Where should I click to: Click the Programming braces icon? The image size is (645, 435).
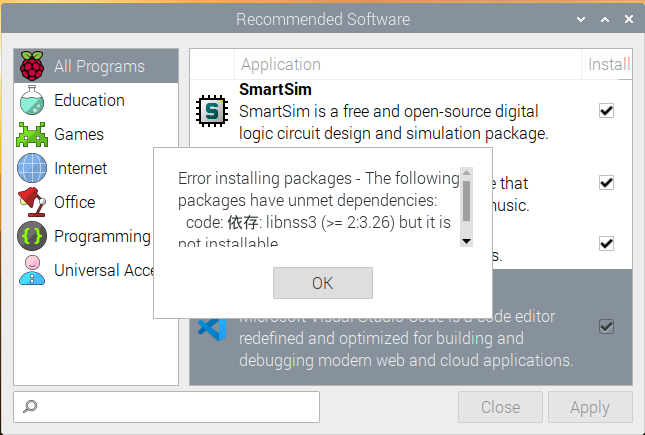[32, 236]
